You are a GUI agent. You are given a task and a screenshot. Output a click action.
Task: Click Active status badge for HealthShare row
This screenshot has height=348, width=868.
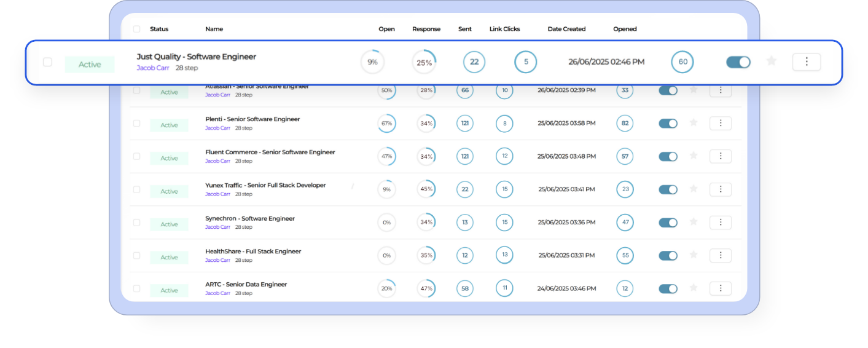pos(169,258)
